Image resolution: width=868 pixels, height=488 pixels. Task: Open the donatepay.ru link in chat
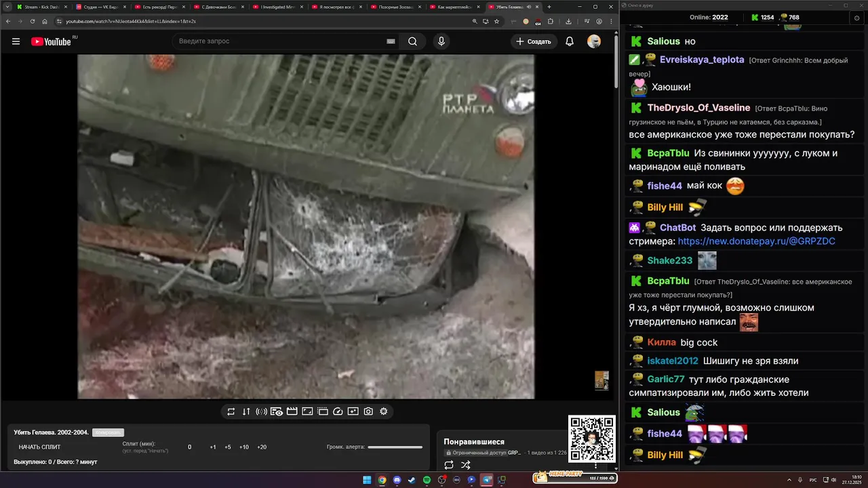point(756,241)
